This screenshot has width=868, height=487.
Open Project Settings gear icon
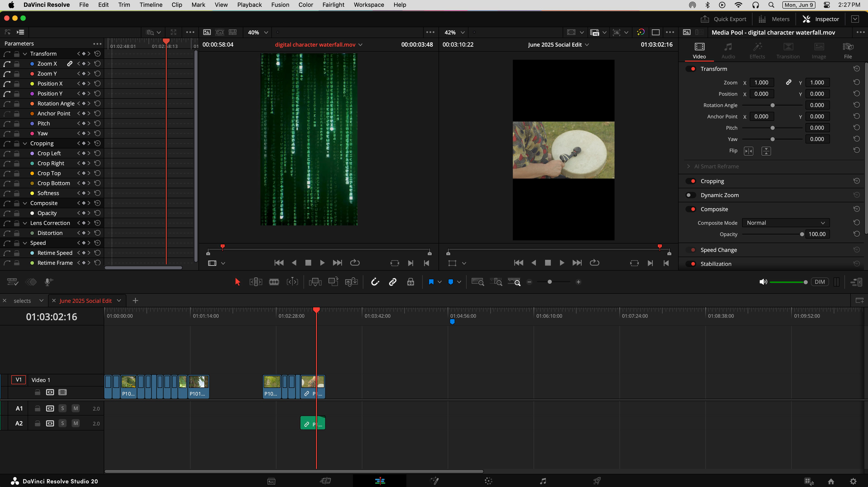click(853, 481)
